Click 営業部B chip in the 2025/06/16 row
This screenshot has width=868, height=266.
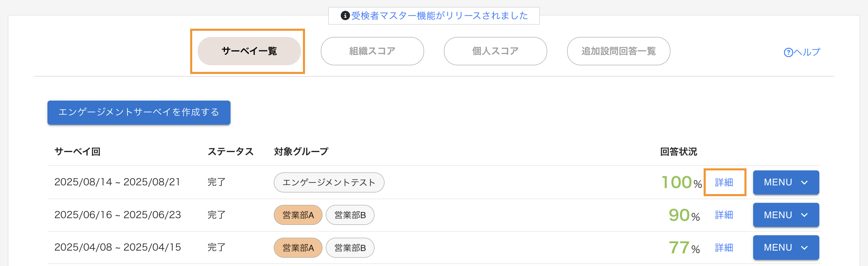350,215
